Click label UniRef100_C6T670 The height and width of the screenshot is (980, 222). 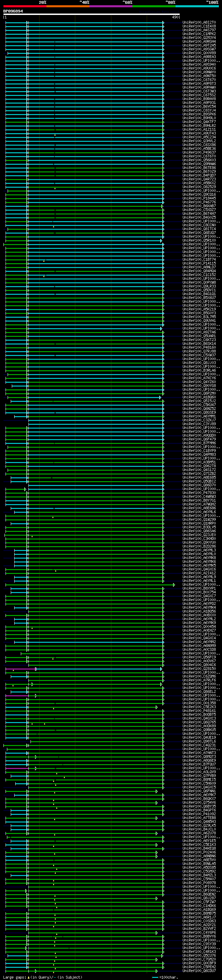click(x=199, y=80)
